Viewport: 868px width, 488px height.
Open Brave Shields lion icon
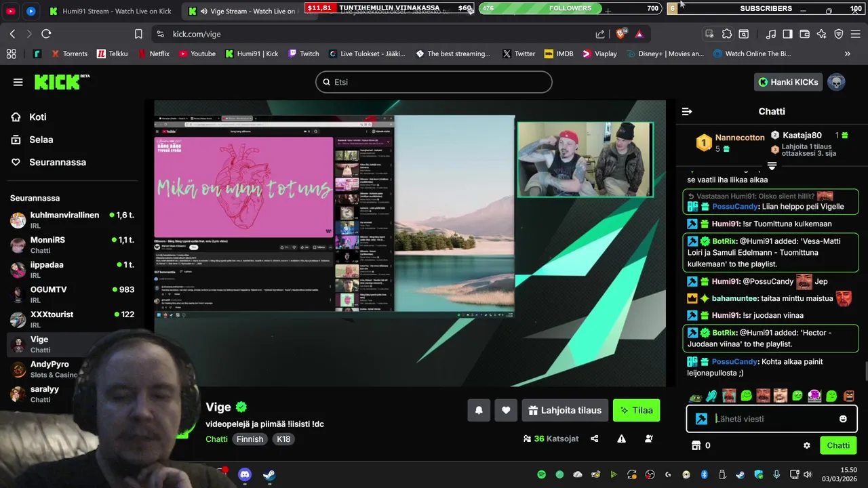coord(620,34)
